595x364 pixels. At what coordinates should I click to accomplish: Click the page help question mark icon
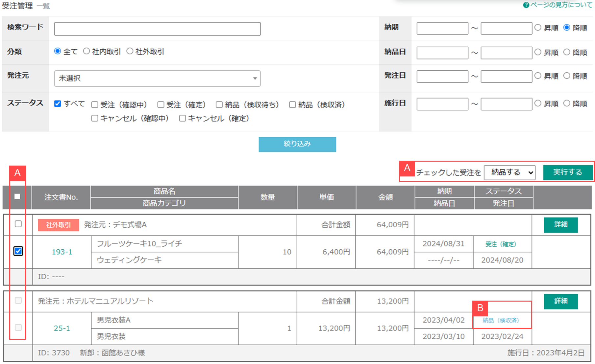click(x=526, y=5)
